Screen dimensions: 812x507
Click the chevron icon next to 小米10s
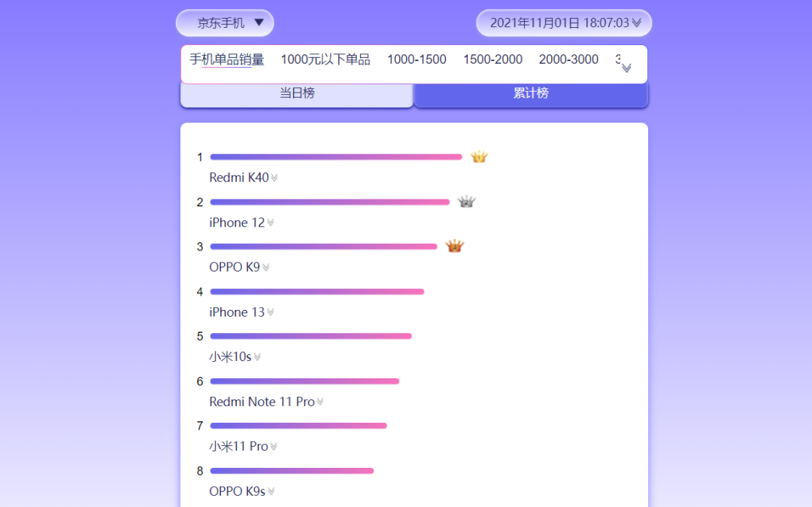[257, 357]
